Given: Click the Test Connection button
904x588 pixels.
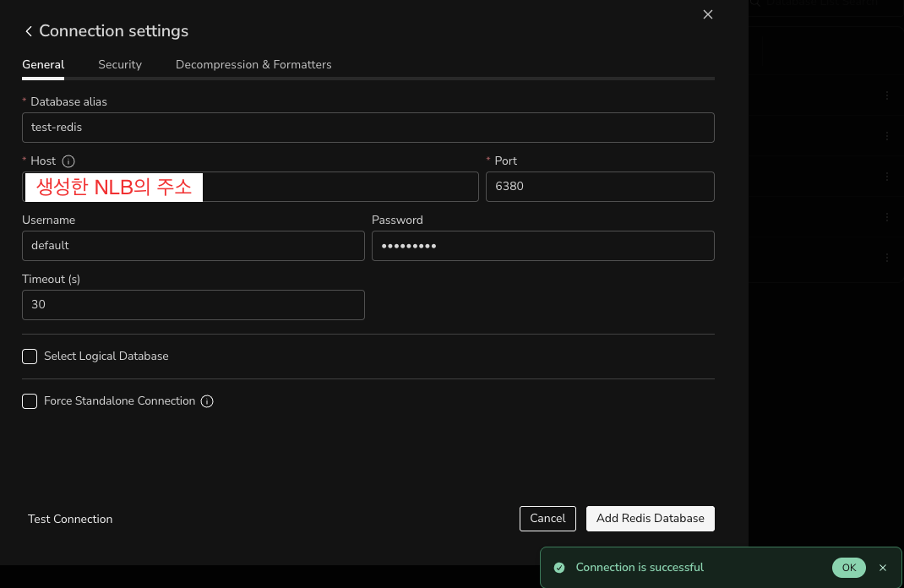Looking at the screenshot, I should tap(70, 519).
